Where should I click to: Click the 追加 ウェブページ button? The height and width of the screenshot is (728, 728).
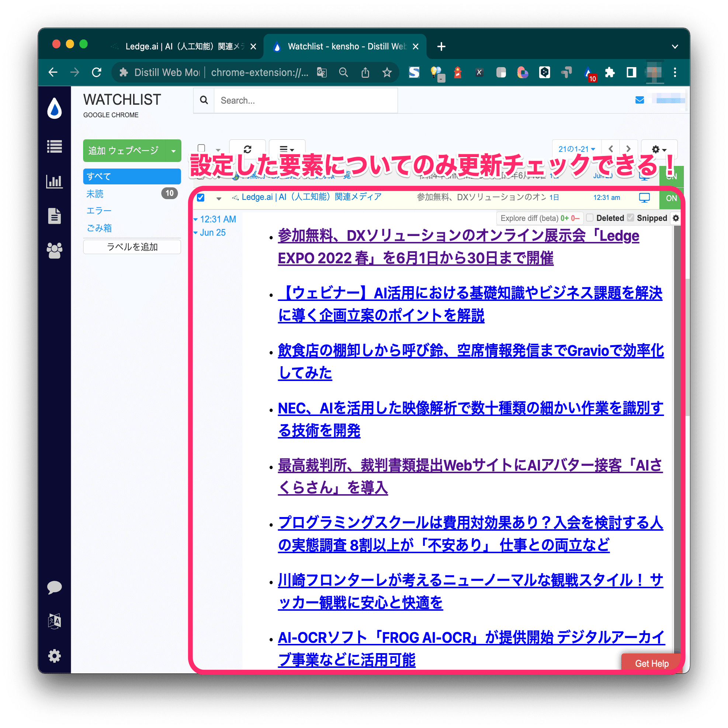[x=124, y=151]
